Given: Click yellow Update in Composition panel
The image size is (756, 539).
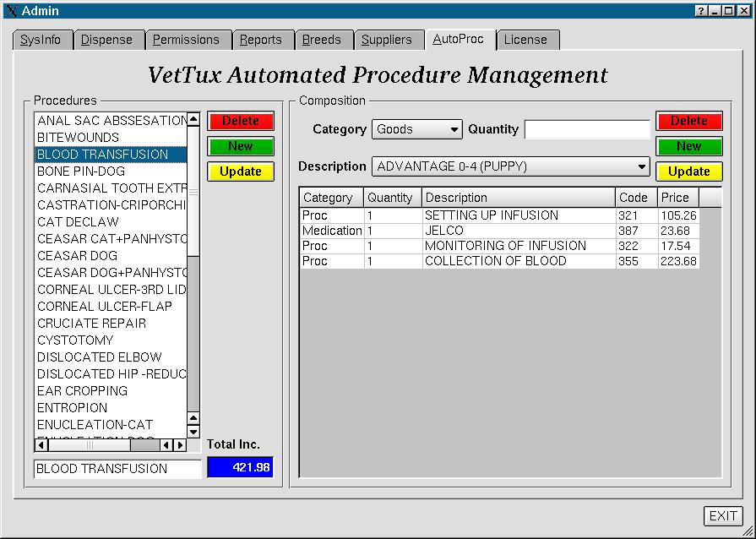Looking at the screenshot, I should point(689,171).
